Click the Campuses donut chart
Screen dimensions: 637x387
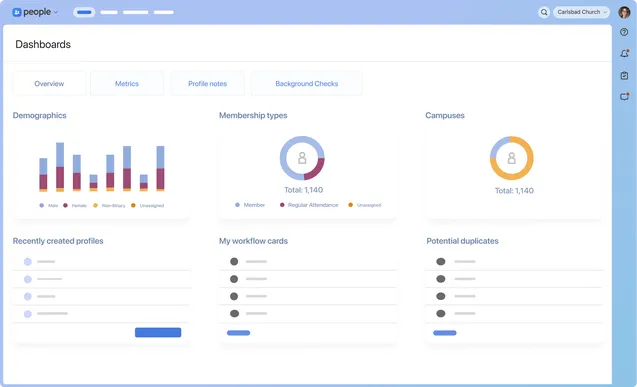512,158
